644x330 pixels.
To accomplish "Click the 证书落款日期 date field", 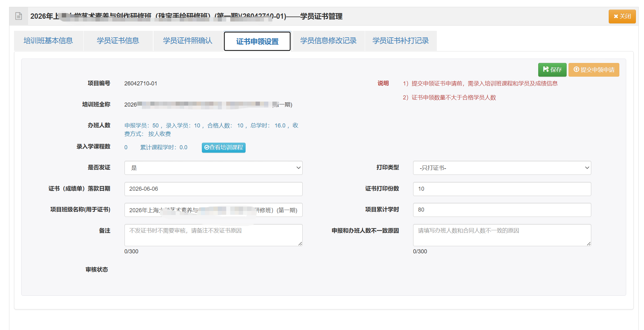I will pos(213,189).
